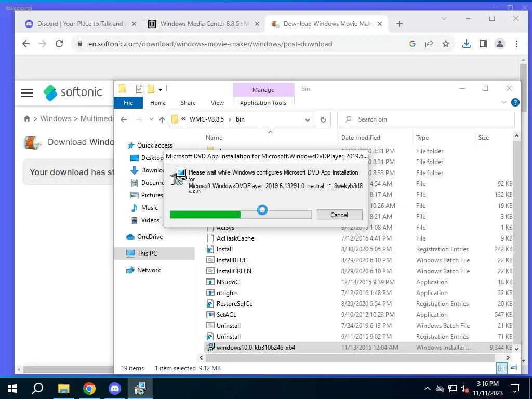Viewport: 532px width, 399px height.
Task: Open recent locations dropdown in Explorer
Action: point(151,119)
